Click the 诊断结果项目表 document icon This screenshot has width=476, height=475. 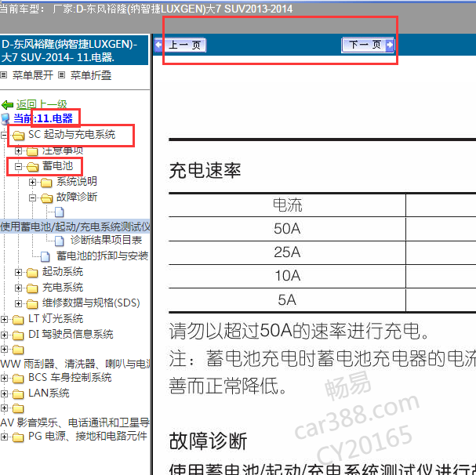click(59, 241)
